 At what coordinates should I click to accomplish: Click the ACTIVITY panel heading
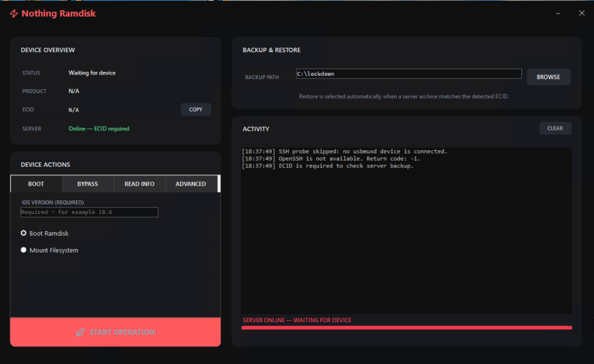(x=256, y=129)
